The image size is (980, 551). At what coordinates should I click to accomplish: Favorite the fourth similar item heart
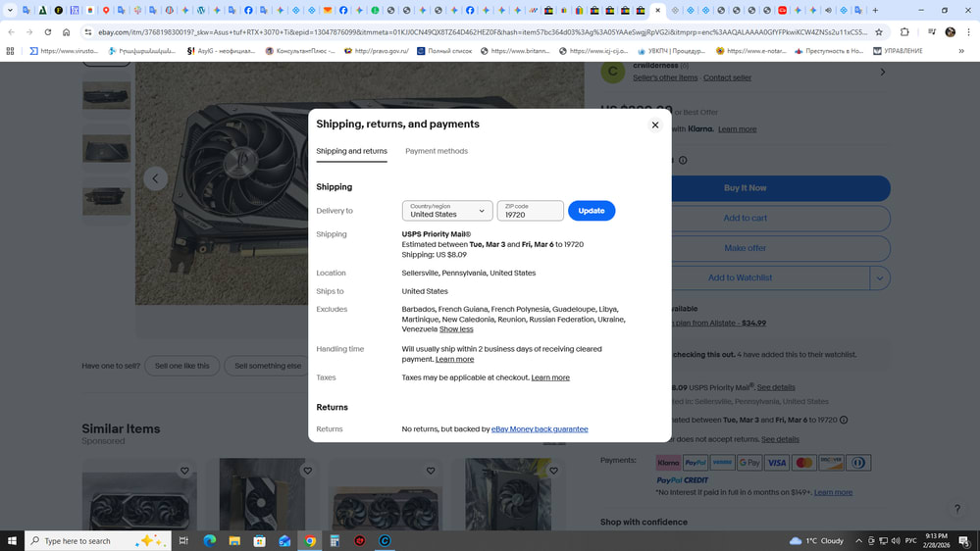(553, 471)
